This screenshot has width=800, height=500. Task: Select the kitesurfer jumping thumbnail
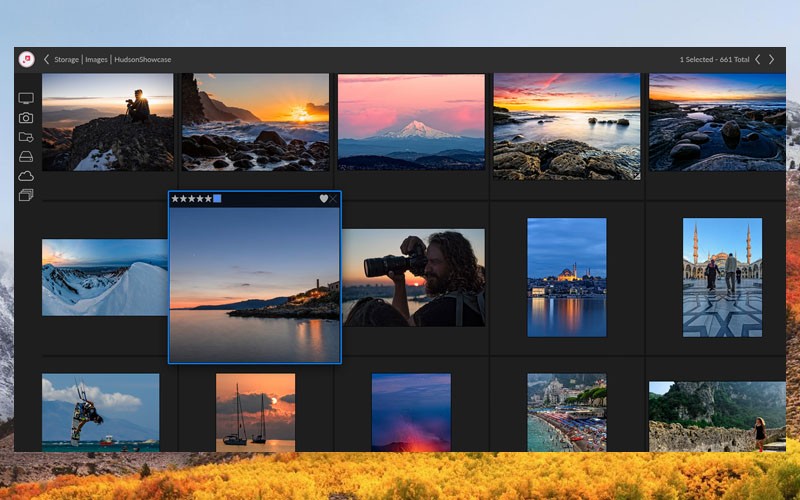coord(101,412)
